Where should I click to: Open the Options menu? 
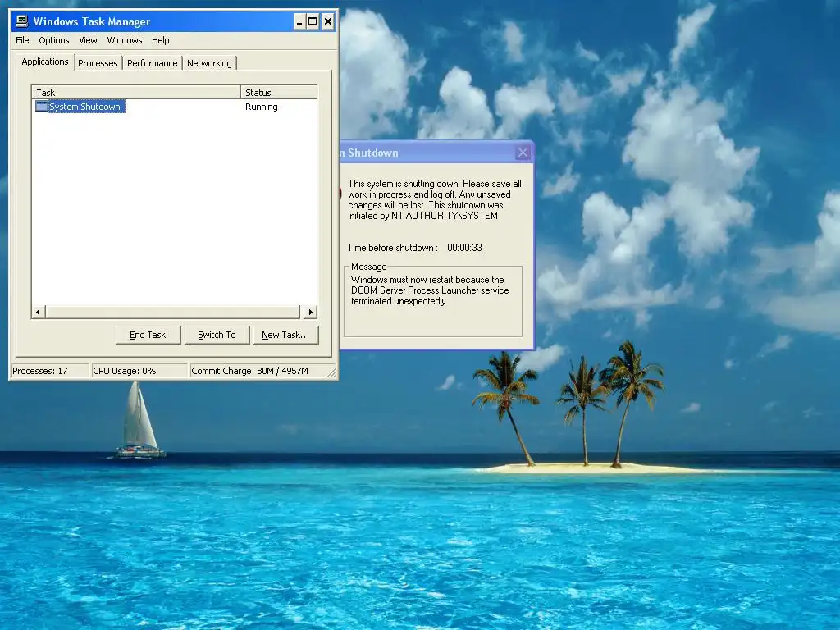[53, 40]
